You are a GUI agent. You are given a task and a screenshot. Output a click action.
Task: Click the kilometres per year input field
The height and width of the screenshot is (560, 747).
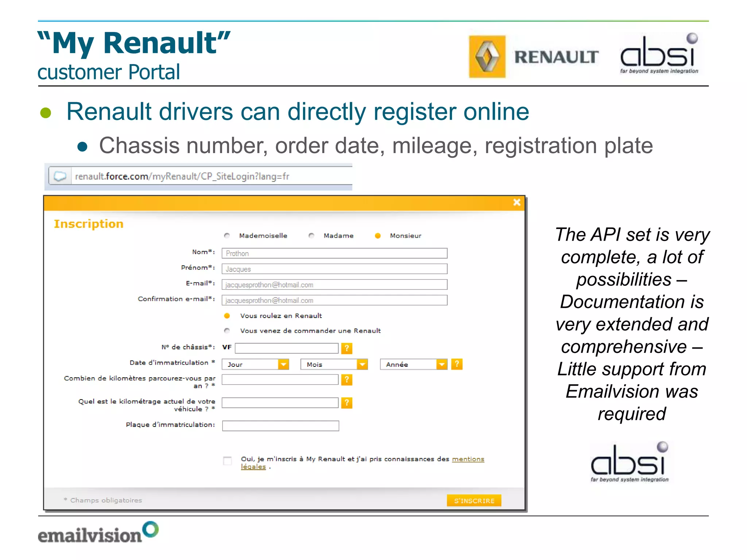[280, 380]
